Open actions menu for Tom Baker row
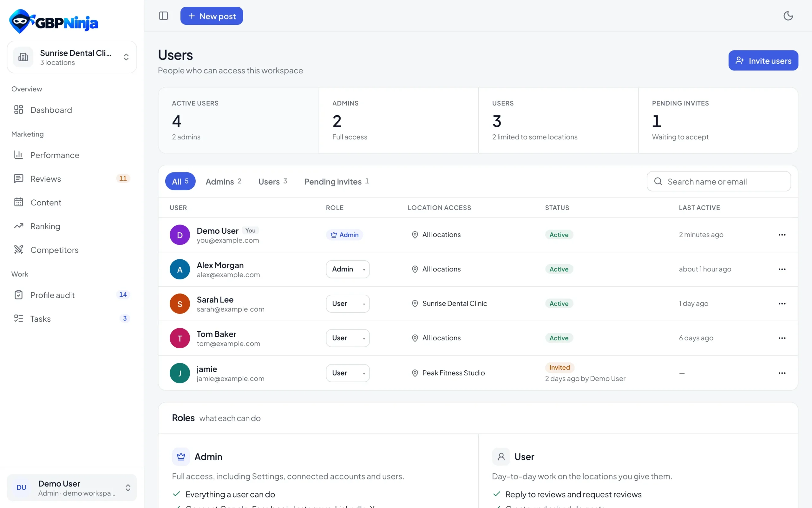The width and height of the screenshot is (812, 508). coord(782,338)
